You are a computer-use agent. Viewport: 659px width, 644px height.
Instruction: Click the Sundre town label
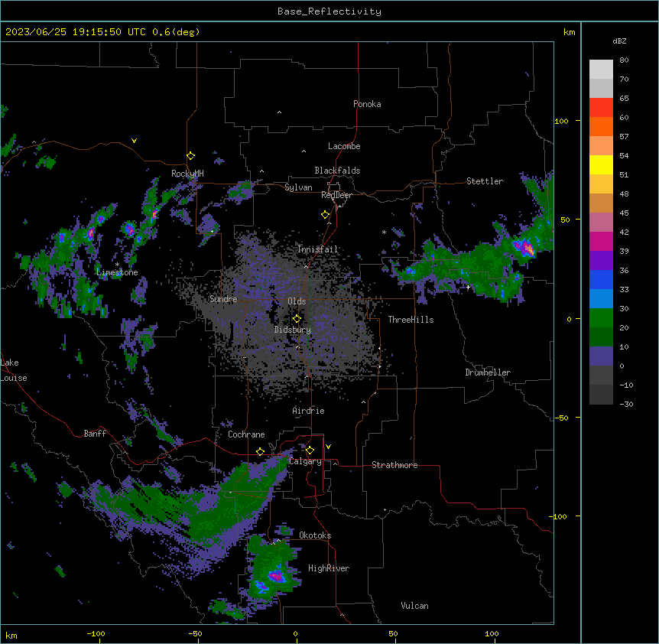point(223,299)
